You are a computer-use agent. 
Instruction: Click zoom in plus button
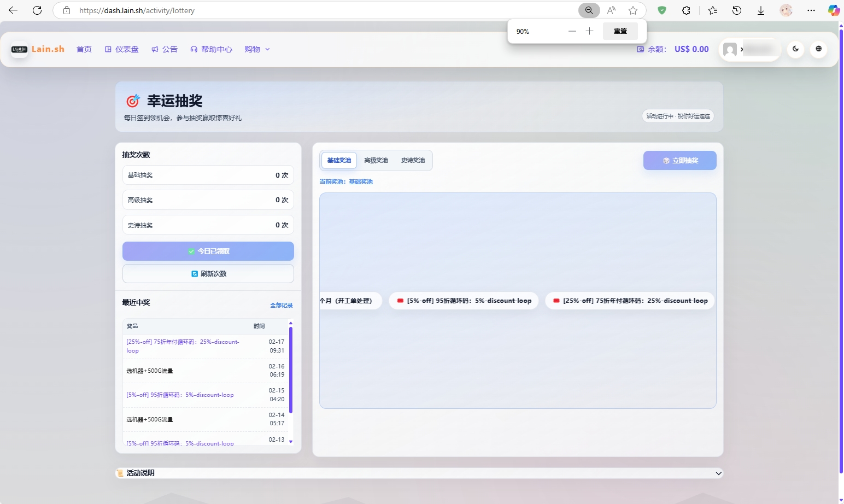tap(589, 31)
